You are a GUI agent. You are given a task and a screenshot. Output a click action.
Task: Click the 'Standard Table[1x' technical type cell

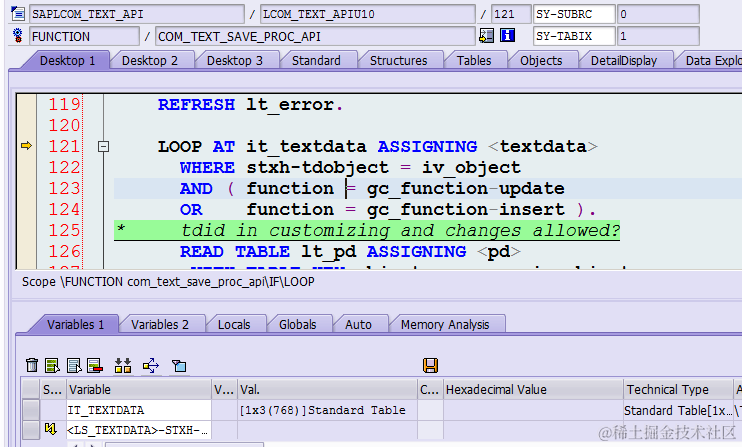tap(678, 410)
